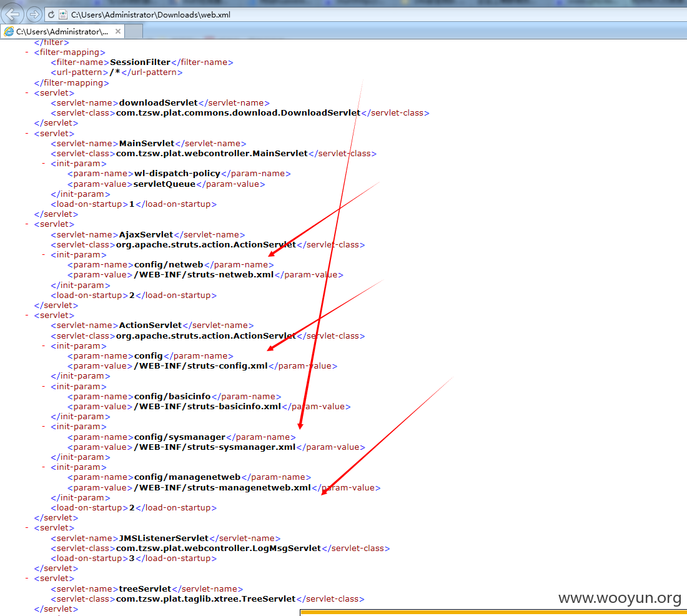Close the C:\Users\Administrator tab
The height and width of the screenshot is (616, 687).
(118, 32)
